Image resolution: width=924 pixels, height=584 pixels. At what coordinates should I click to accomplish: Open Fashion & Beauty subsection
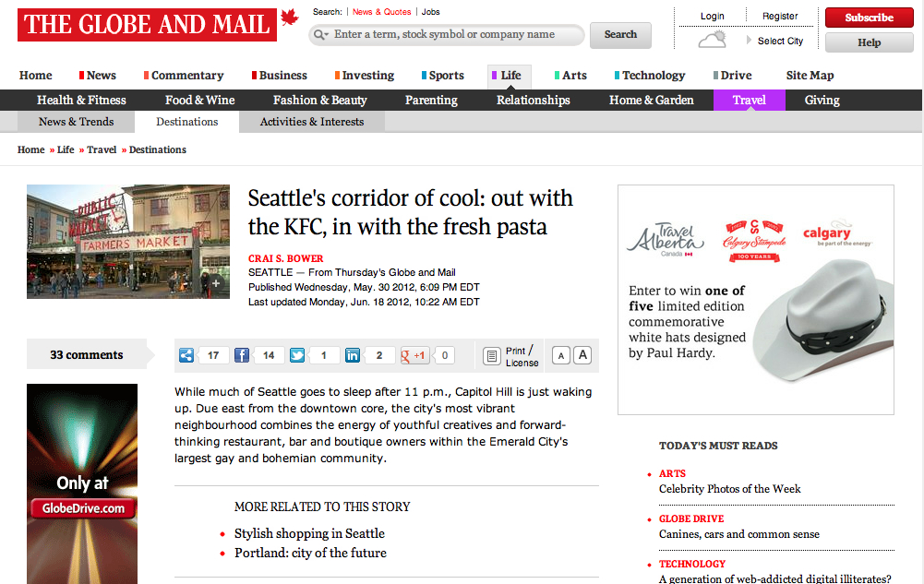[320, 100]
